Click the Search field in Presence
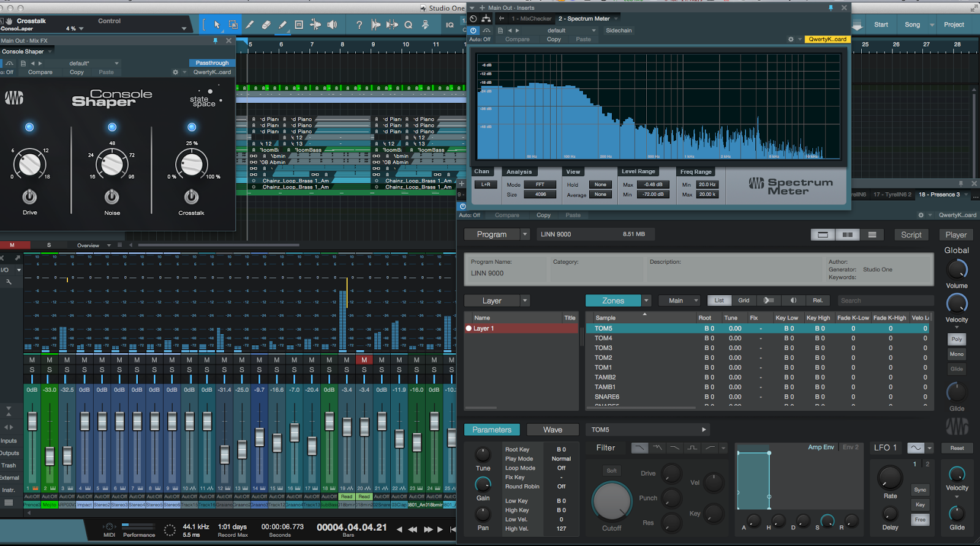 (x=884, y=301)
